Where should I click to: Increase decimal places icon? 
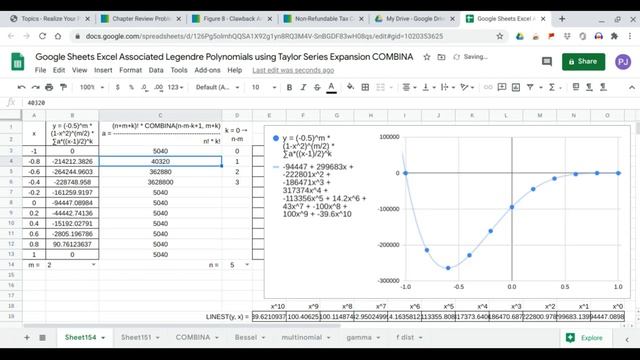(x=159, y=87)
